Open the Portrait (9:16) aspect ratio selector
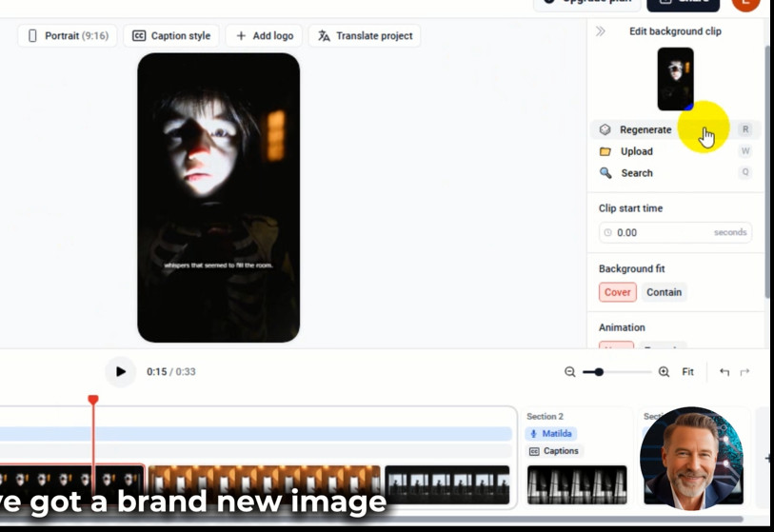 tap(68, 36)
